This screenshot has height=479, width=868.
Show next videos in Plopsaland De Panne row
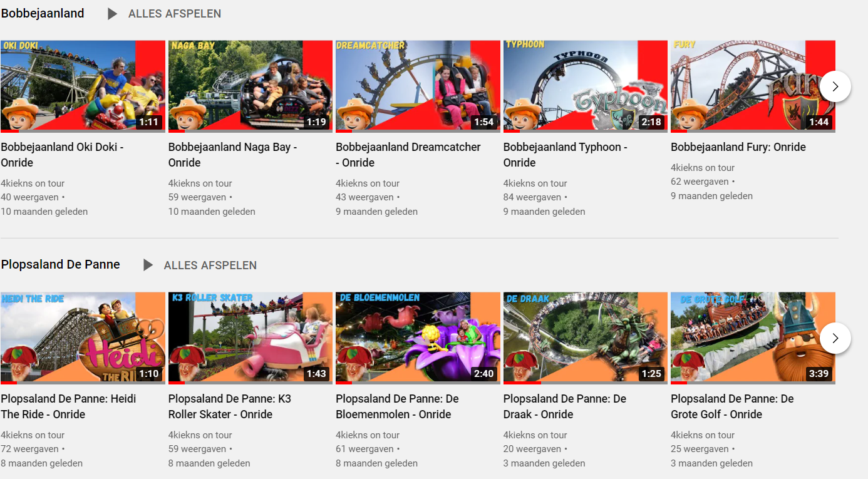click(835, 338)
